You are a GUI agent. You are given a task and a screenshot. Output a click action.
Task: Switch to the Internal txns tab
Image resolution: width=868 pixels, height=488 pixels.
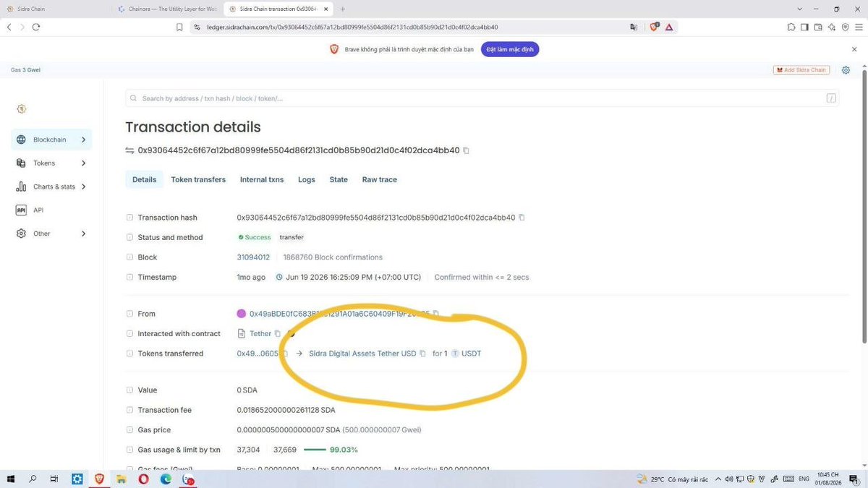click(262, 179)
